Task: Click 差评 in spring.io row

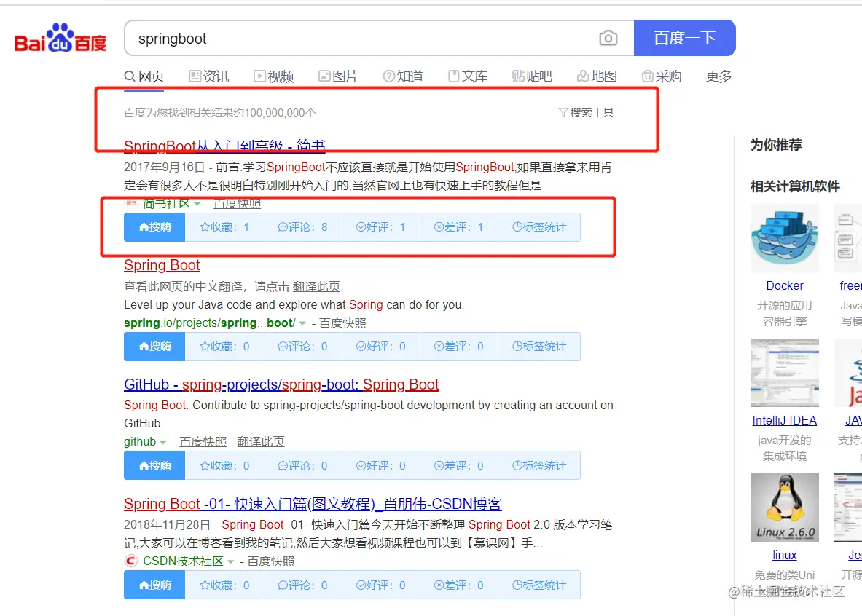Action: [x=458, y=346]
